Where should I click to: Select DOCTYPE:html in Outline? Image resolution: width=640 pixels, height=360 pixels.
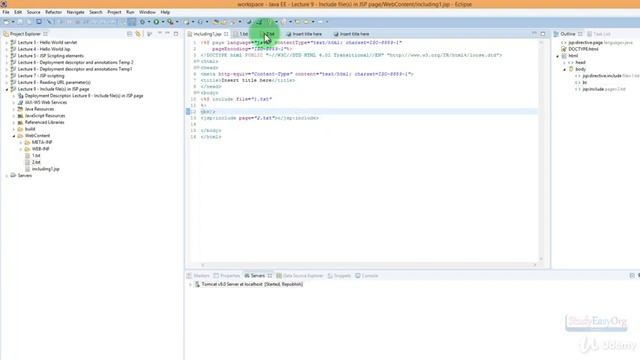[x=583, y=49]
